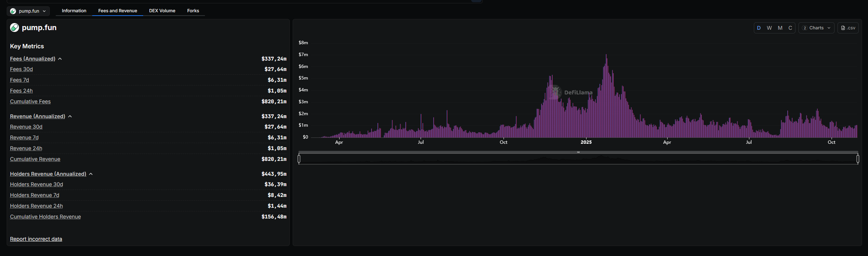The height and width of the screenshot is (256, 868).
Task: Click the Holders Revenue (Annualized) label
Action: (48, 174)
